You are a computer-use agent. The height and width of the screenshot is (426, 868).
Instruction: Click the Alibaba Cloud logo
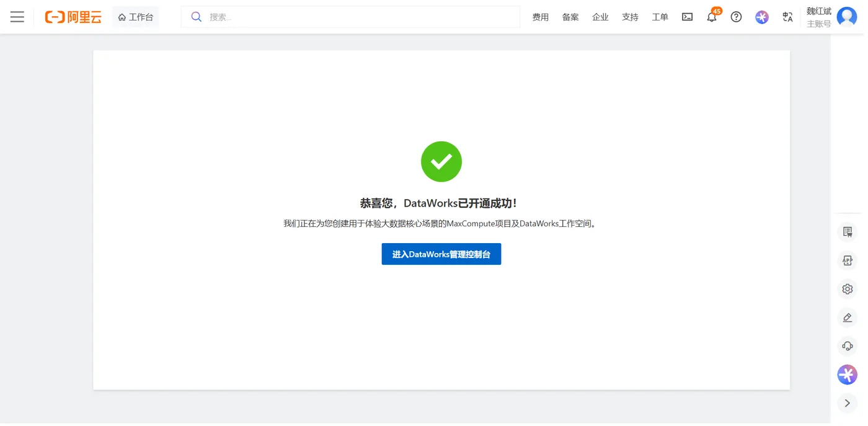click(73, 17)
